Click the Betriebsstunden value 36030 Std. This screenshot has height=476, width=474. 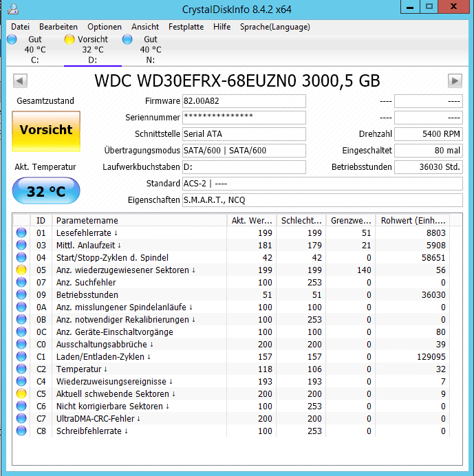pos(429,167)
